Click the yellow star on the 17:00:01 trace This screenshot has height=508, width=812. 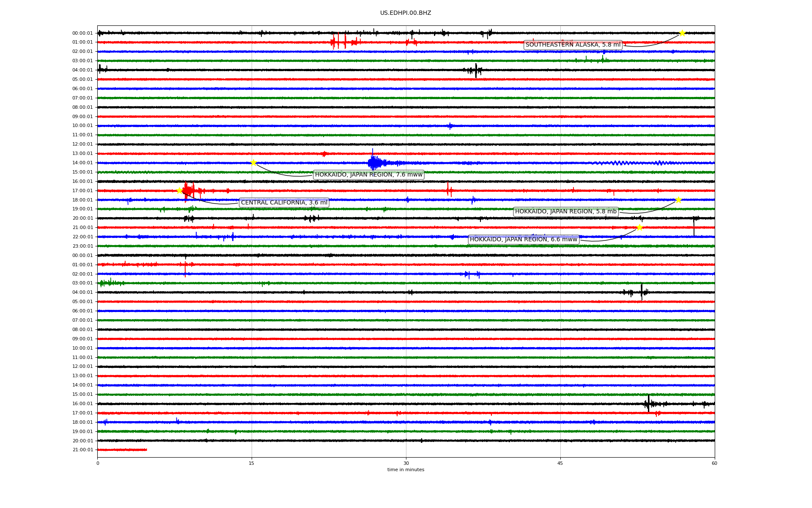click(x=179, y=190)
